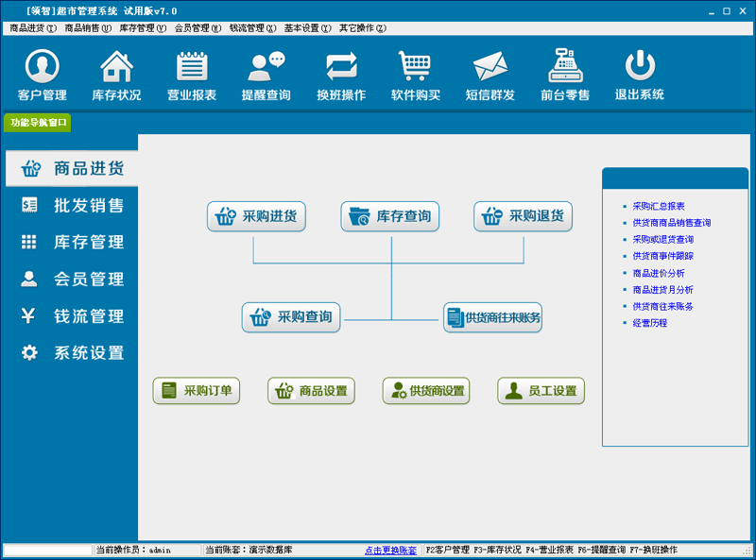The image size is (756, 560).
Task: Select 系统设置 gear in sidebar
Action: click(72, 353)
